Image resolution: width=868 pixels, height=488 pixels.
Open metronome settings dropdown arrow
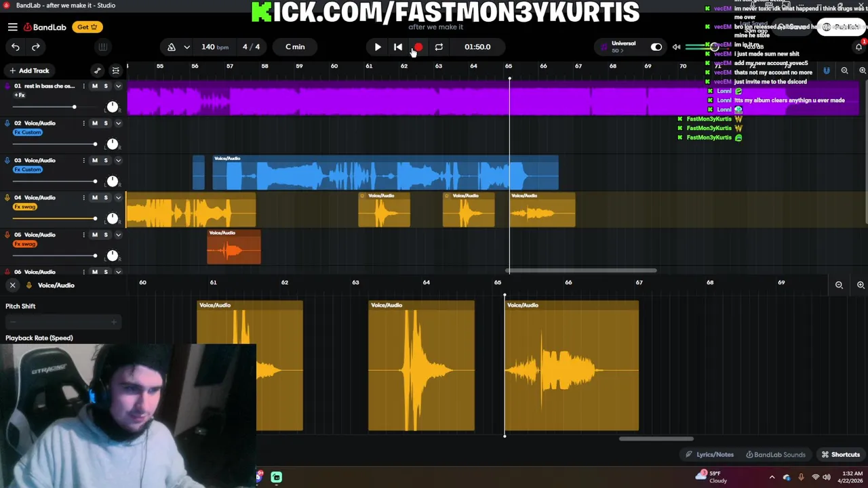[186, 47]
